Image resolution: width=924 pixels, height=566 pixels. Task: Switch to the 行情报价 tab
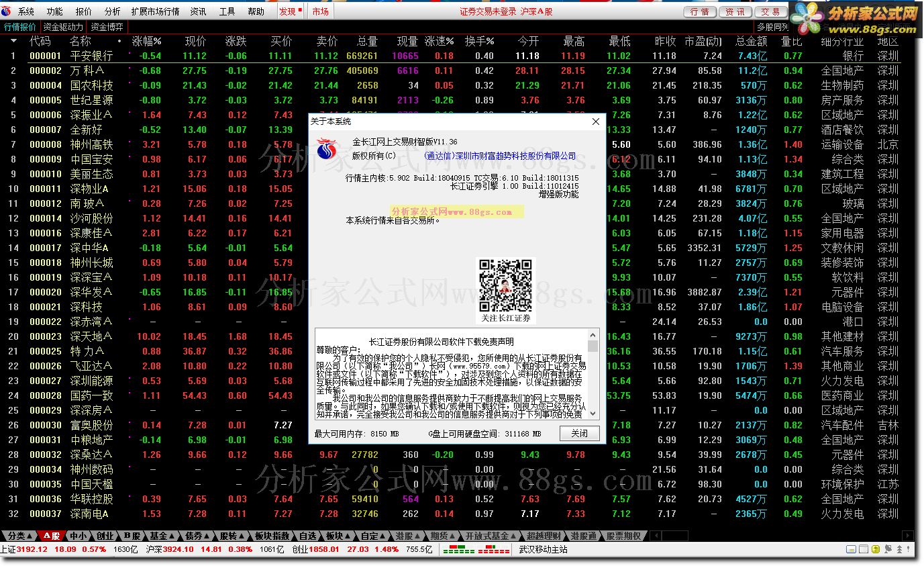point(20,27)
